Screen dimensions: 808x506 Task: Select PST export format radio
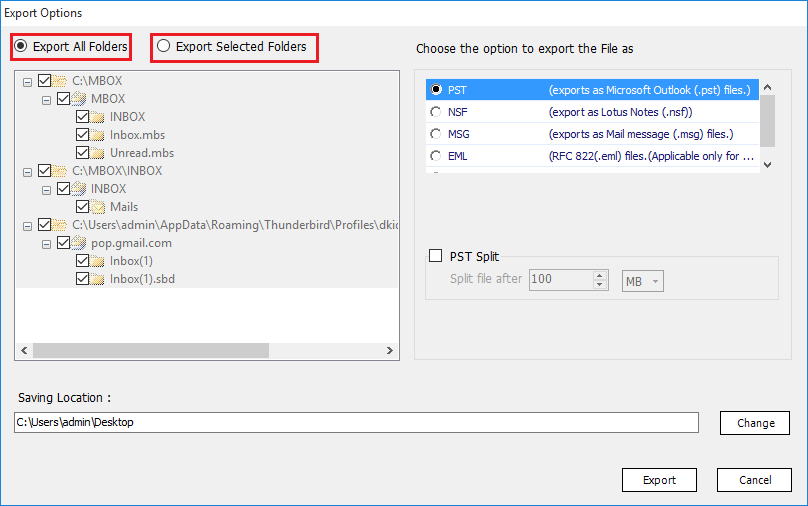point(436,90)
